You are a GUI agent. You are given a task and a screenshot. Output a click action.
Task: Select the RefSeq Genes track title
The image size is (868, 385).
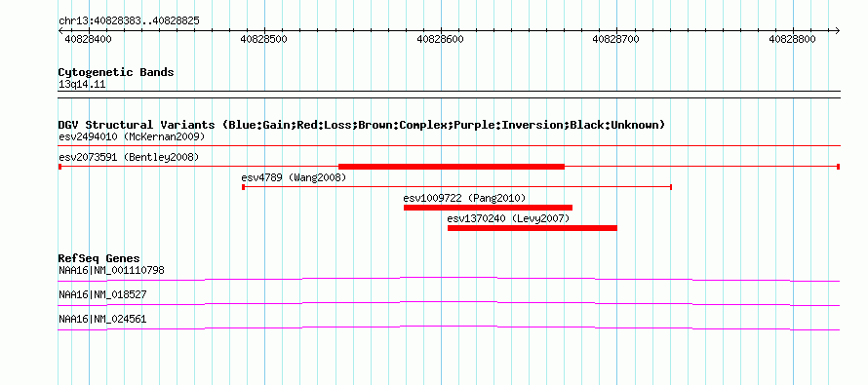coord(99,259)
